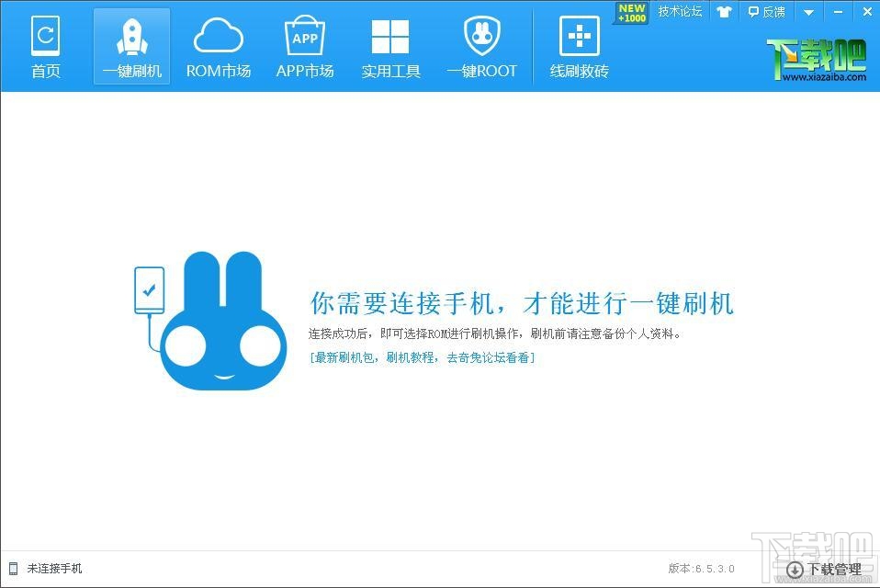Open the ROM市场 cloud icon
This screenshot has height=588, width=880.
(x=219, y=35)
